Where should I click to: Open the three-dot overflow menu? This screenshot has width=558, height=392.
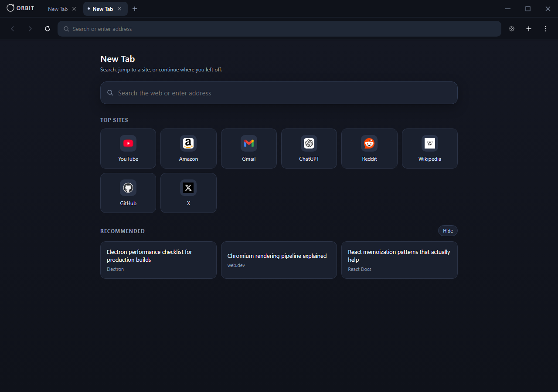coord(546,29)
